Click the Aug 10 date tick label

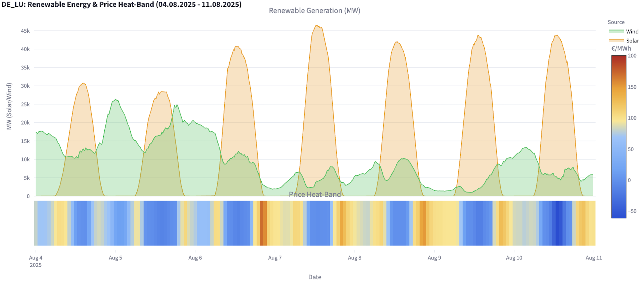pyautogui.click(x=514, y=258)
